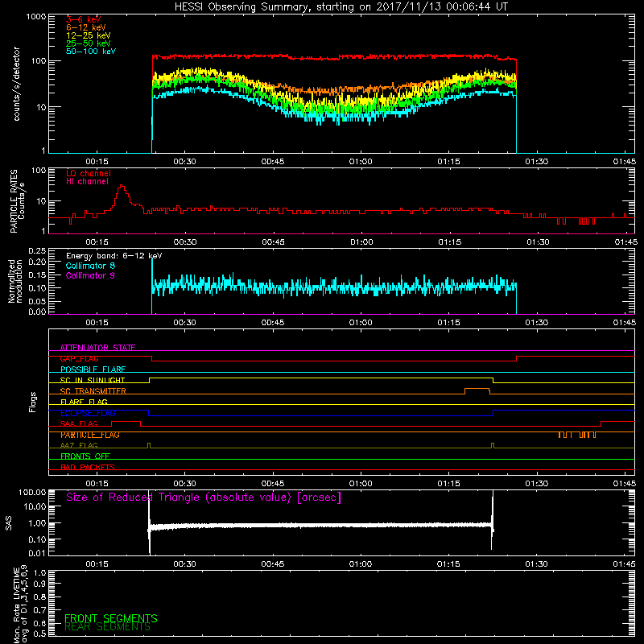Select the 25-50 keV legend label

point(89,43)
